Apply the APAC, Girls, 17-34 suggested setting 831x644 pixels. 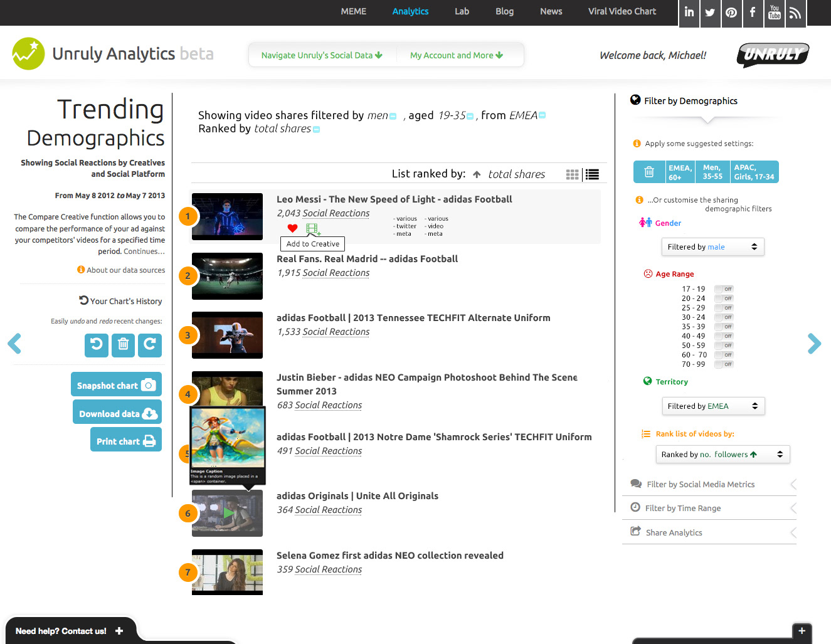coord(754,172)
